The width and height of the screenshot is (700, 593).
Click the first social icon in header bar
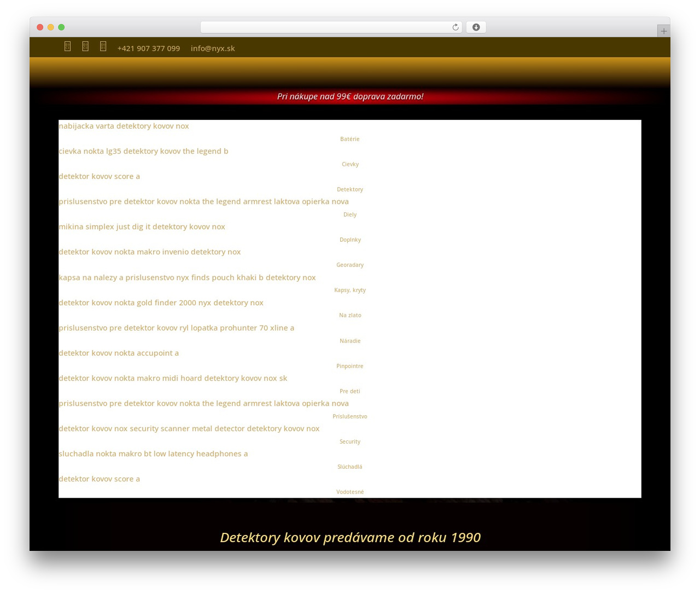click(x=67, y=46)
